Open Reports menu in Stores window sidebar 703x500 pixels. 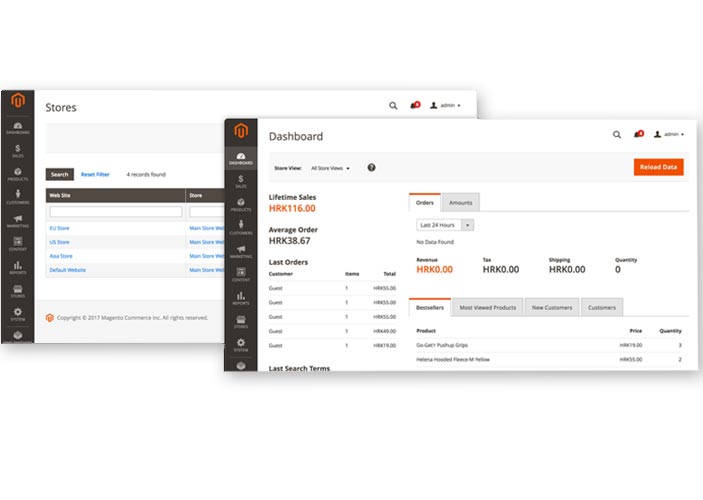point(18,268)
